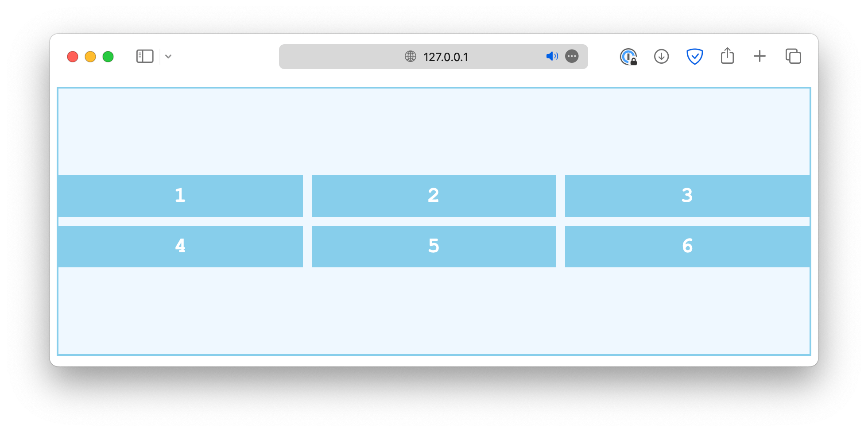
Task: Open the Share menu icon
Action: coord(727,56)
